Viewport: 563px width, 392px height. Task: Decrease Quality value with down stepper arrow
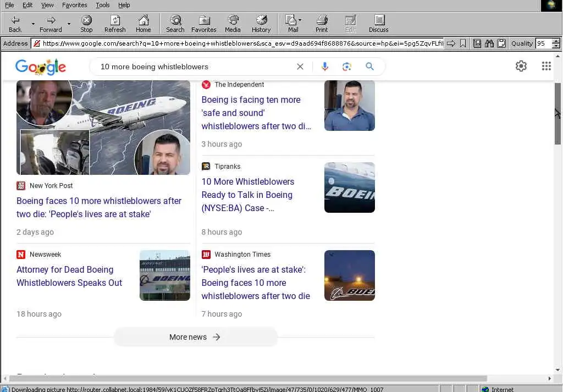click(556, 46)
